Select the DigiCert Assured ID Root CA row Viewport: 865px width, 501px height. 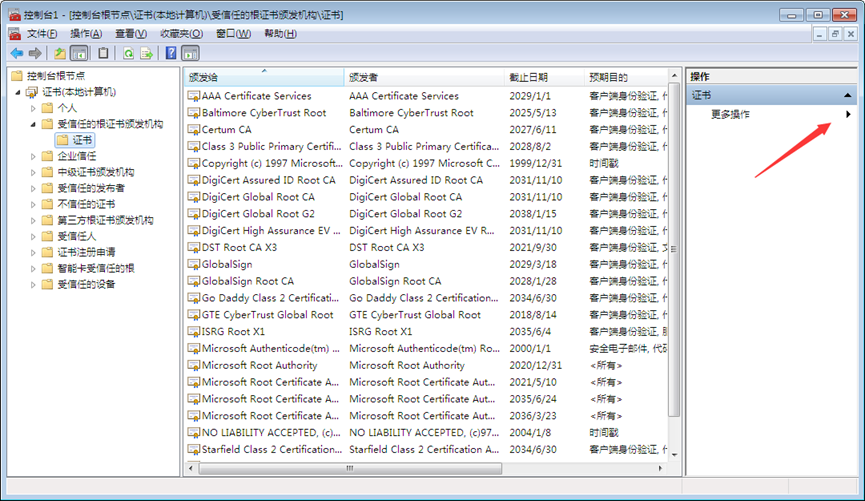click(426, 180)
